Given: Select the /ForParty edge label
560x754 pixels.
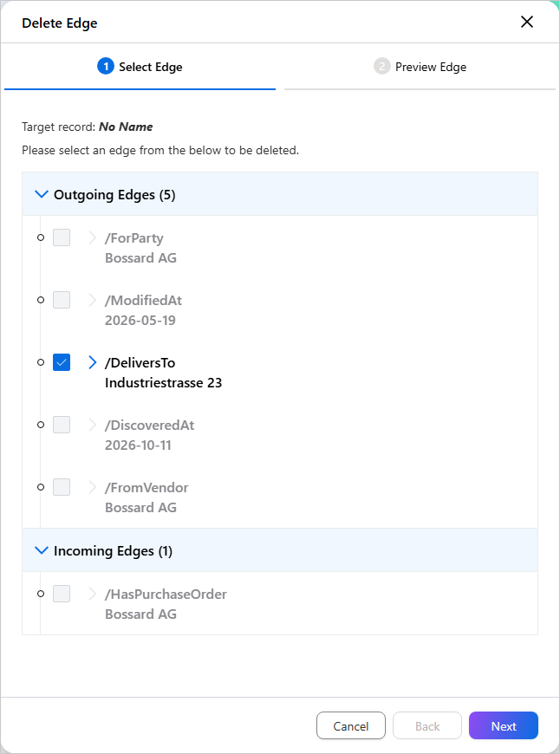Looking at the screenshot, I should tap(134, 238).
